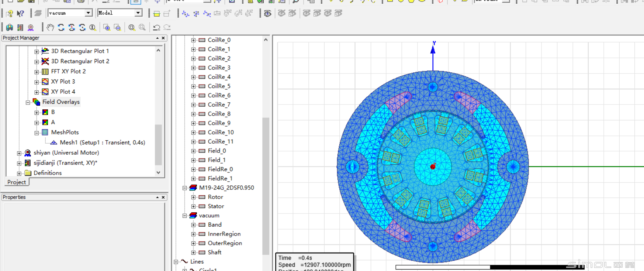Select the Stator object in tree
Screen dimensions: 644x271
click(x=216, y=206)
